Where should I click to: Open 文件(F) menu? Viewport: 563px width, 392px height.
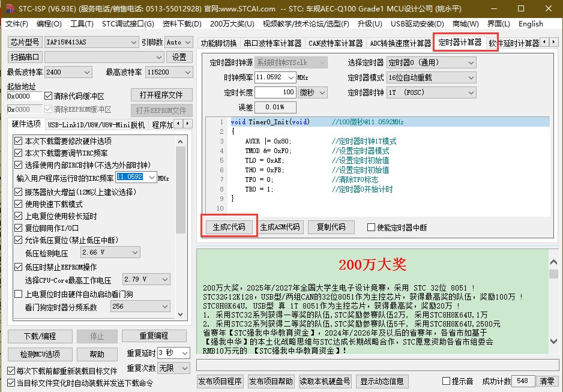click(x=17, y=24)
